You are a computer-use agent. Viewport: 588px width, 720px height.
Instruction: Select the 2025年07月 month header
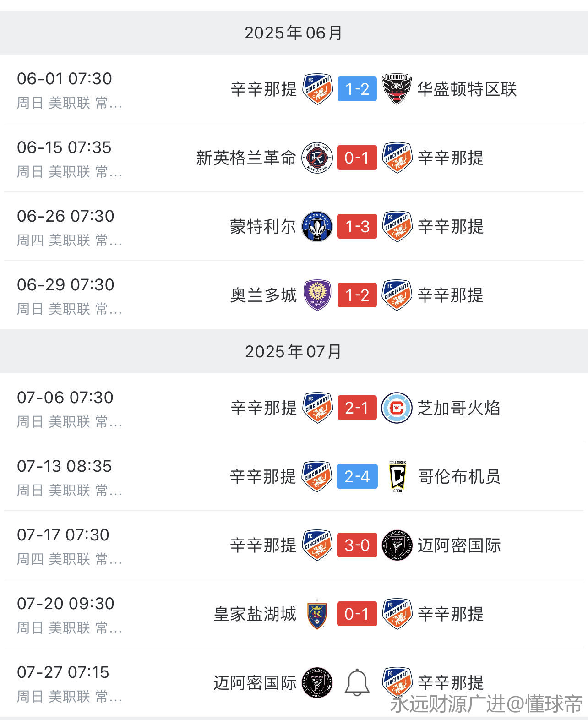[x=294, y=351]
